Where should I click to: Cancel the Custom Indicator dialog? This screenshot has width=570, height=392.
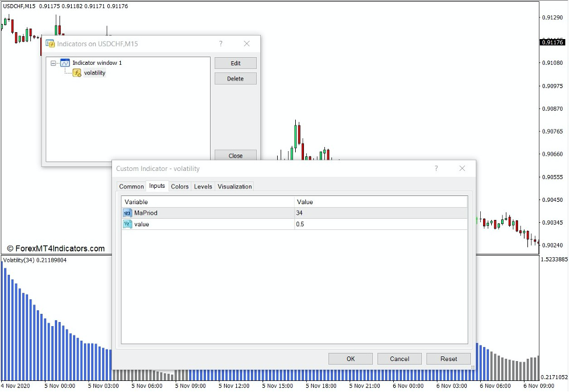pyautogui.click(x=399, y=358)
